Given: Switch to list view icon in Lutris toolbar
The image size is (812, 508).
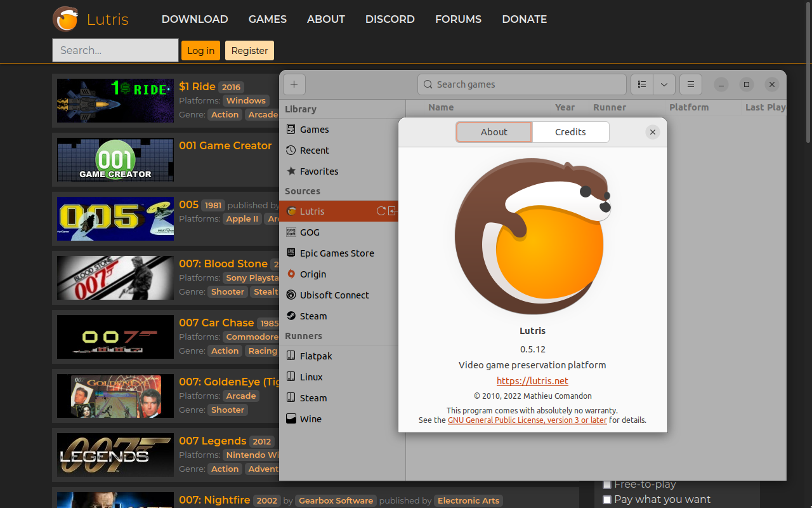Looking at the screenshot, I should coord(642,84).
